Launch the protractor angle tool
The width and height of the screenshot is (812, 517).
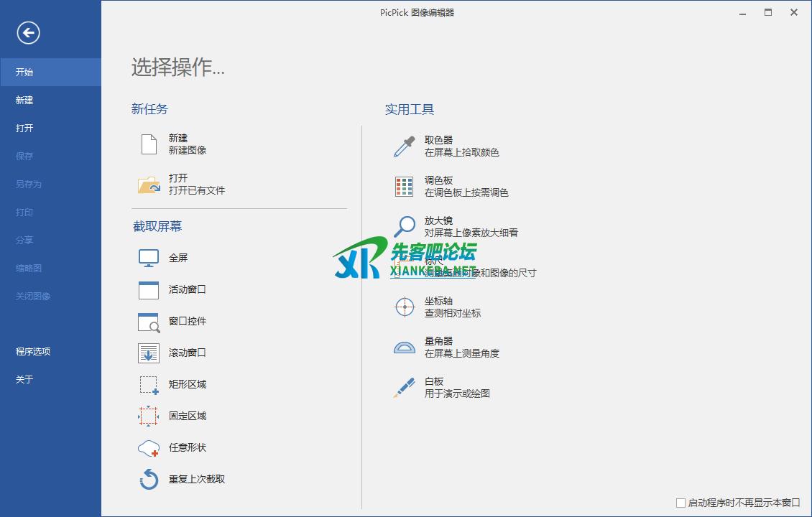(405, 348)
